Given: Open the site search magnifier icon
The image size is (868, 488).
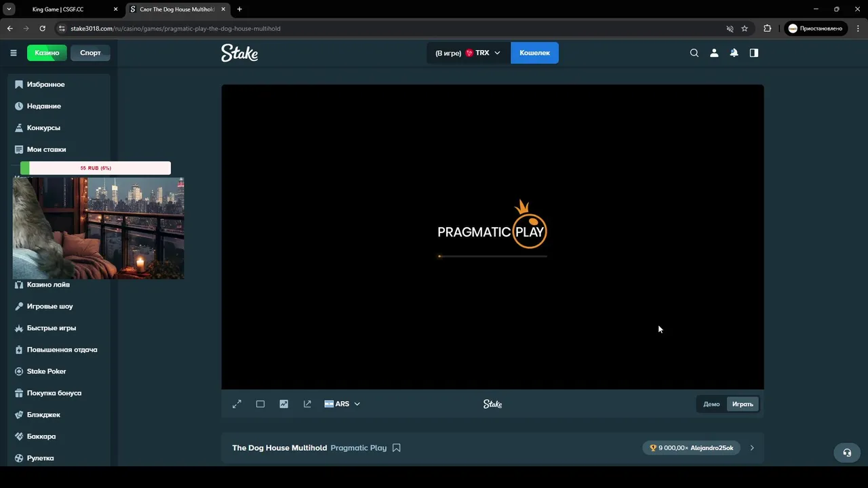Looking at the screenshot, I should 694,53.
